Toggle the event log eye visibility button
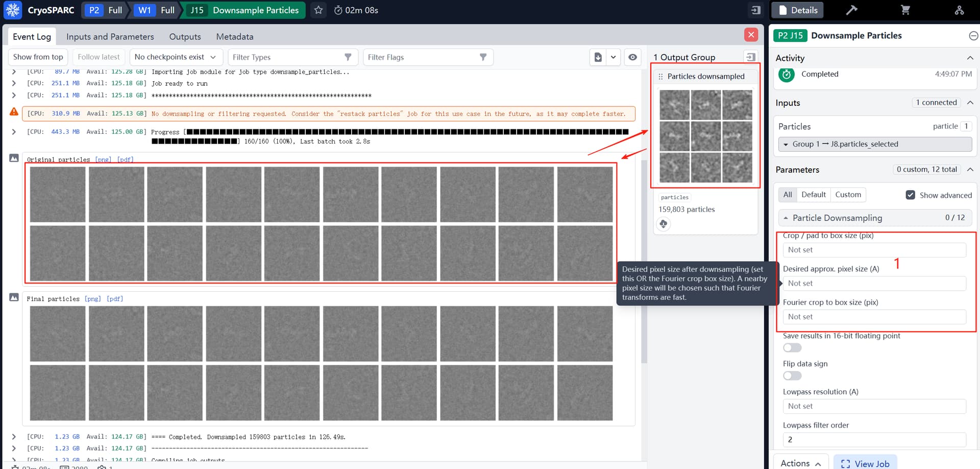This screenshot has width=980, height=469. (632, 57)
